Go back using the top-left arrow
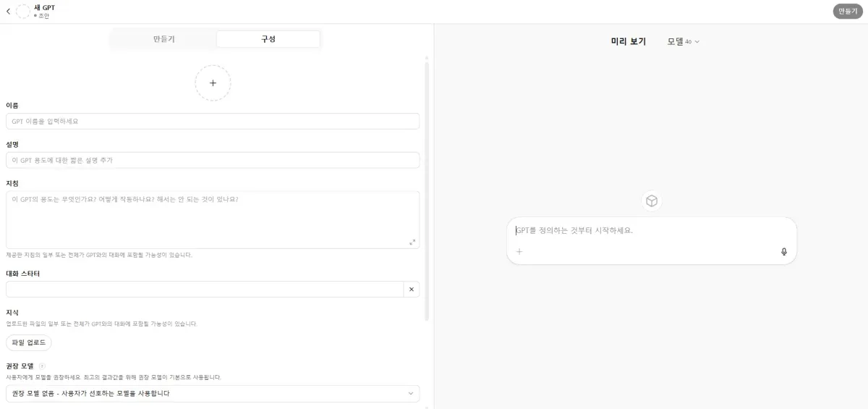Image resolution: width=868 pixels, height=409 pixels. (x=9, y=12)
